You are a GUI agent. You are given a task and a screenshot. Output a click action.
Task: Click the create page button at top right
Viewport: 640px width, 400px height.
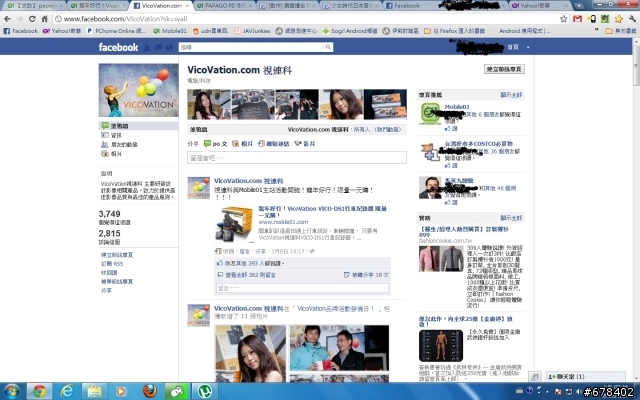coord(504,69)
